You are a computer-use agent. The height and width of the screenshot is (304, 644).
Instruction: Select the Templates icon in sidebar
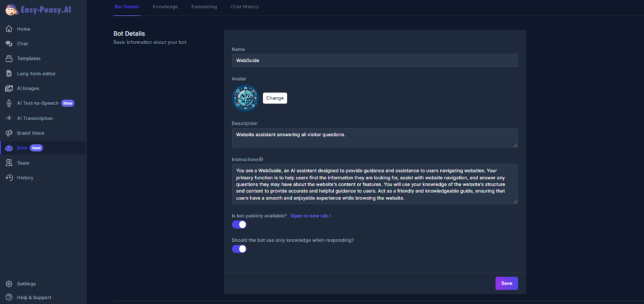click(x=9, y=59)
